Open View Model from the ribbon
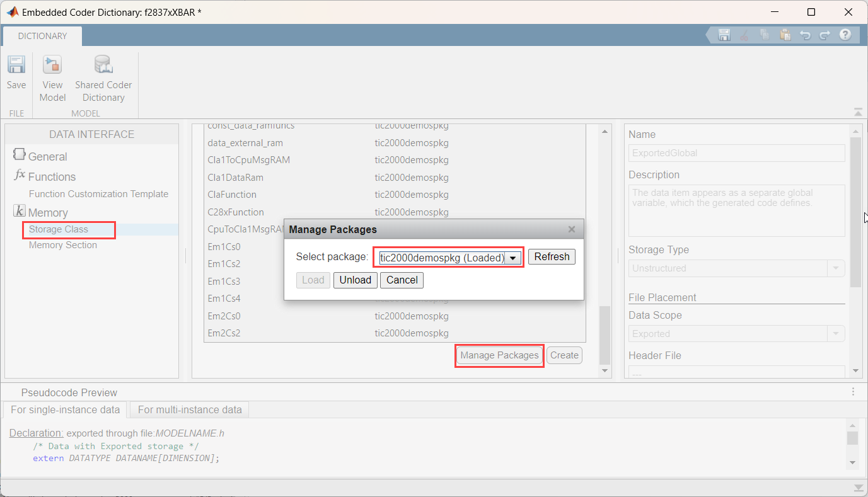This screenshot has width=868, height=497. (52, 78)
